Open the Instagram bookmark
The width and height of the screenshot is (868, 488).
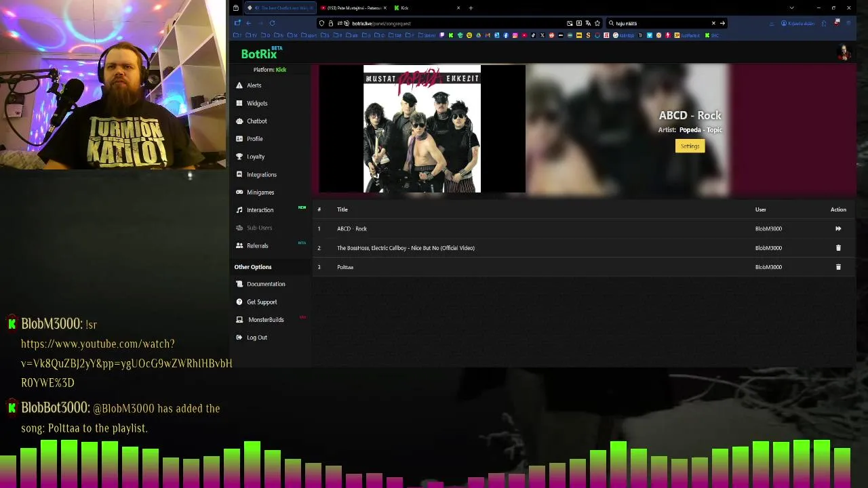tap(515, 35)
